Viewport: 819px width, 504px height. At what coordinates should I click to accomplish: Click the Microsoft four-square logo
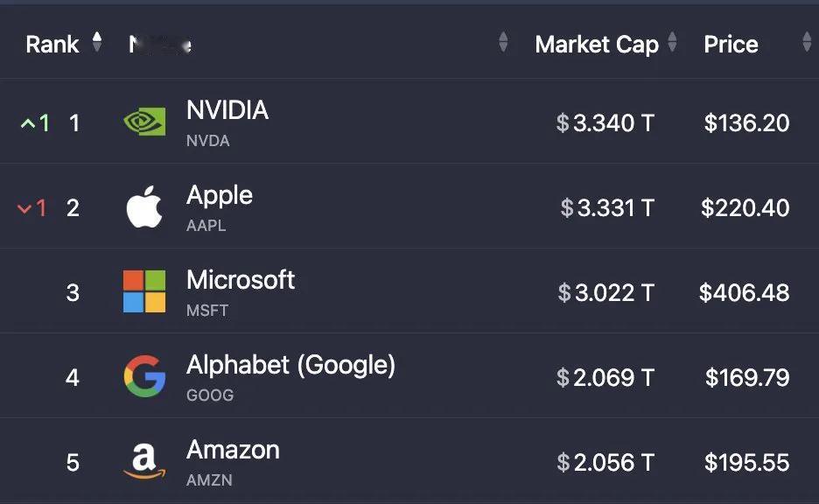(x=144, y=291)
